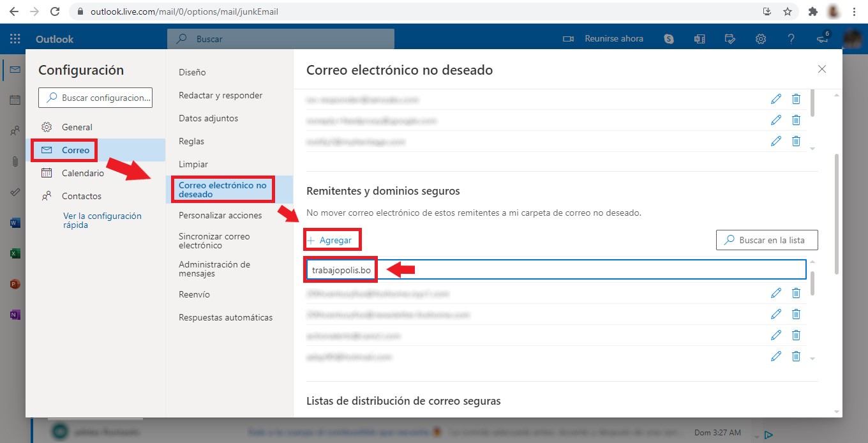
Task: Open the Outlook app launcher grid
Action: coord(15,39)
